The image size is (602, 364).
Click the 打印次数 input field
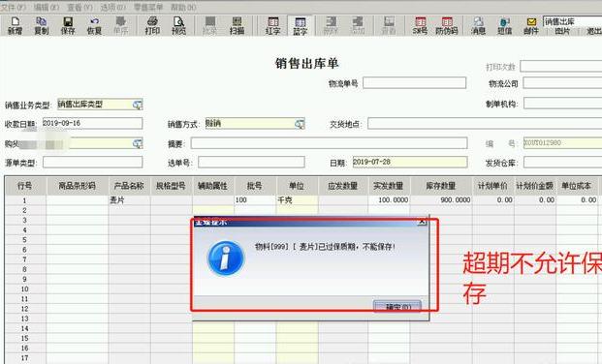561,66
